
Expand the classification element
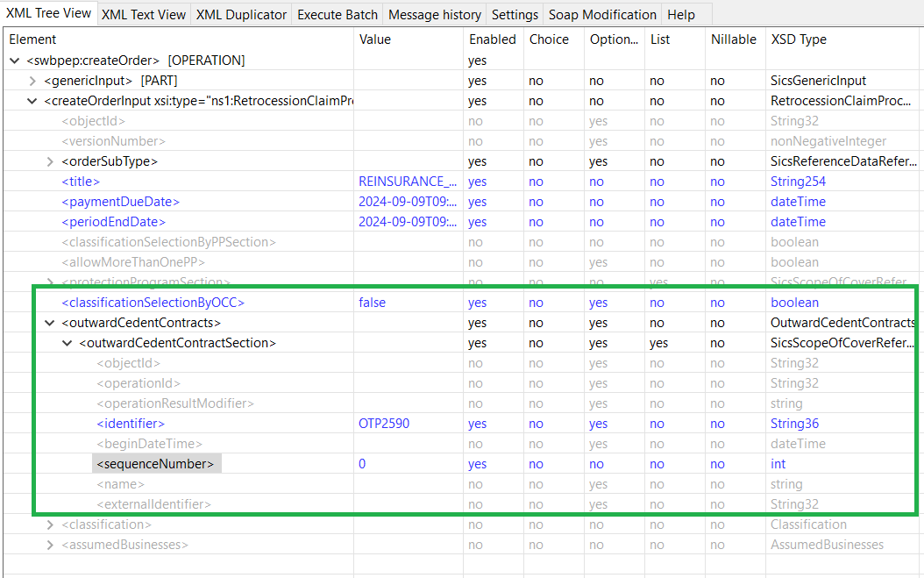pos(50,524)
